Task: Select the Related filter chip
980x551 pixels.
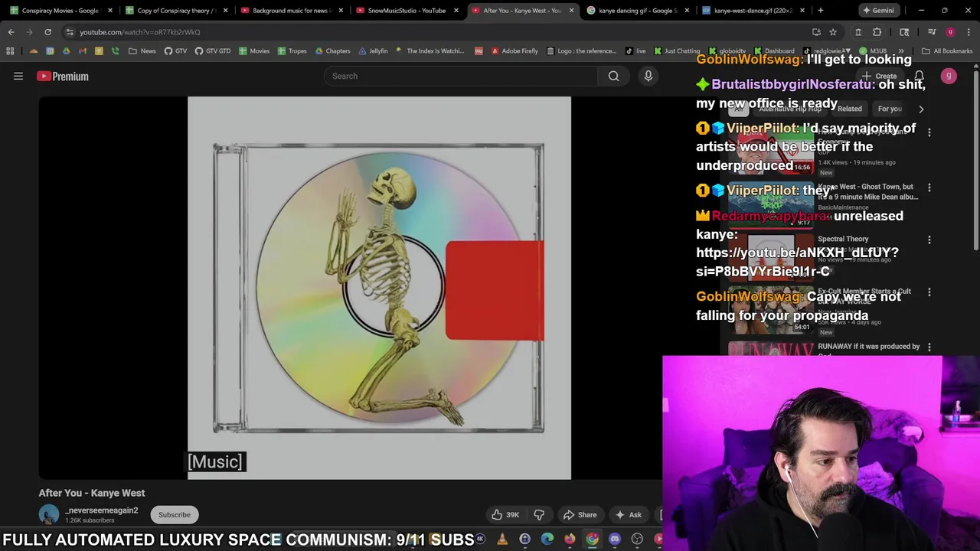Action: click(x=849, y=109)
